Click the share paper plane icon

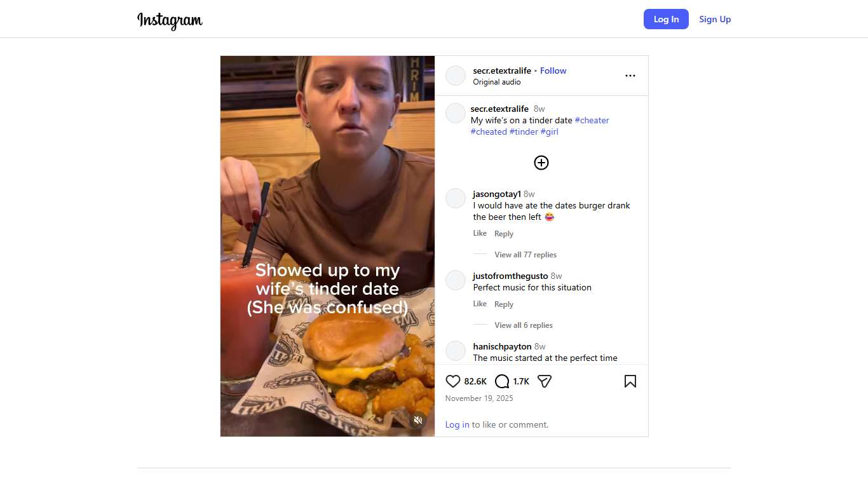pos(545,381)
